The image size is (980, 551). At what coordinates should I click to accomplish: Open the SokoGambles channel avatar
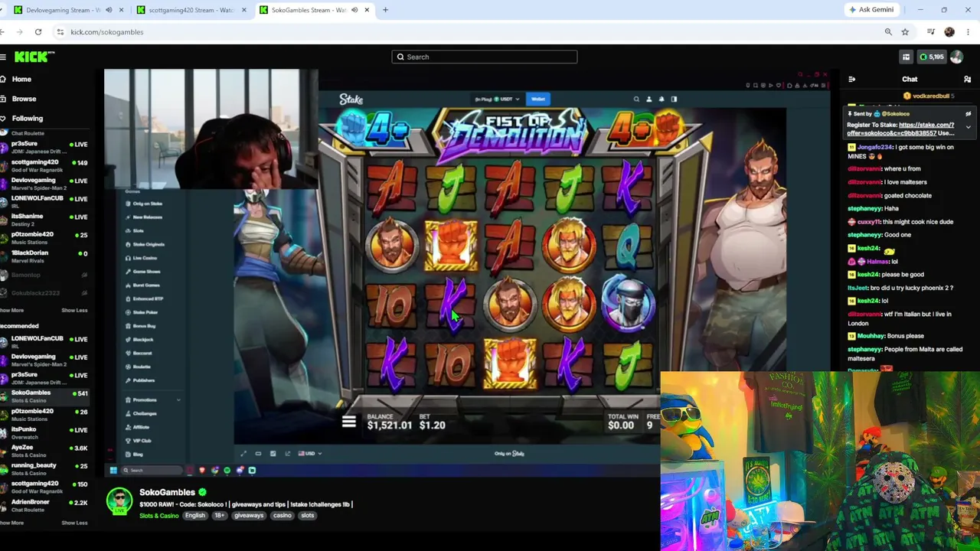[x=119, y=502]
